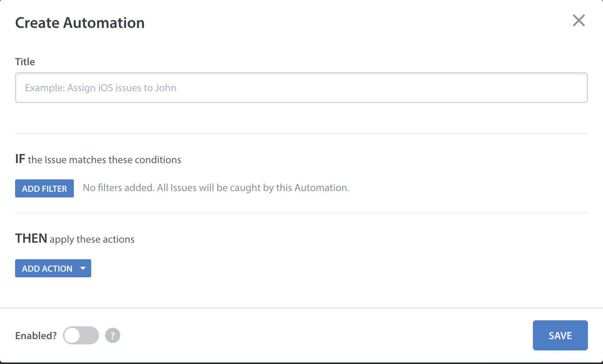Close the Create Automation dialog
603x364 pixels.
[579, 20]
